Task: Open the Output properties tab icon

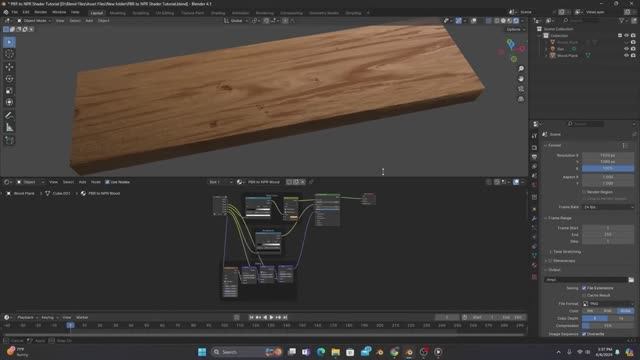Action: coord(534,157)
